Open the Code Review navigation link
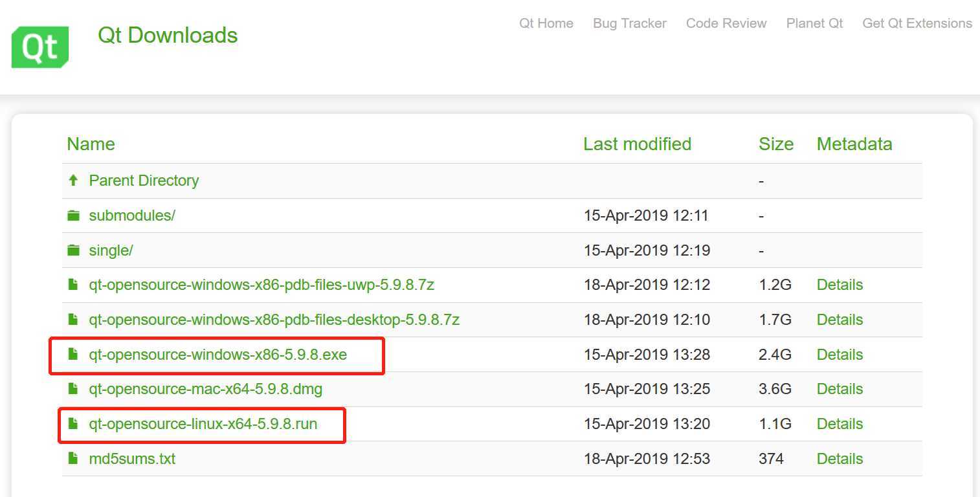The height and width of the screenshot is (497, 980). (726, 23)
